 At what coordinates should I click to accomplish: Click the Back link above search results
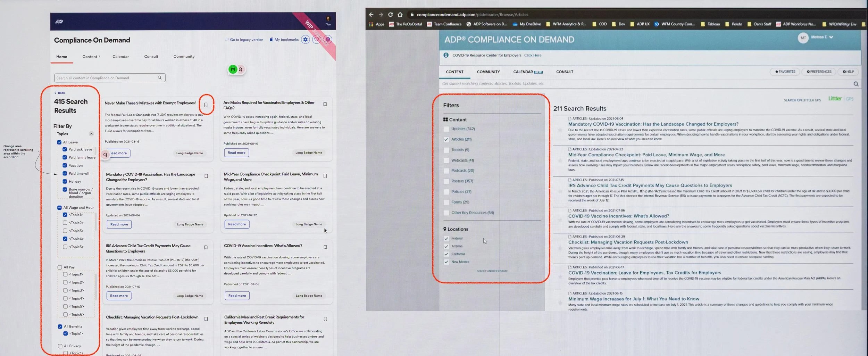(60, 93)
